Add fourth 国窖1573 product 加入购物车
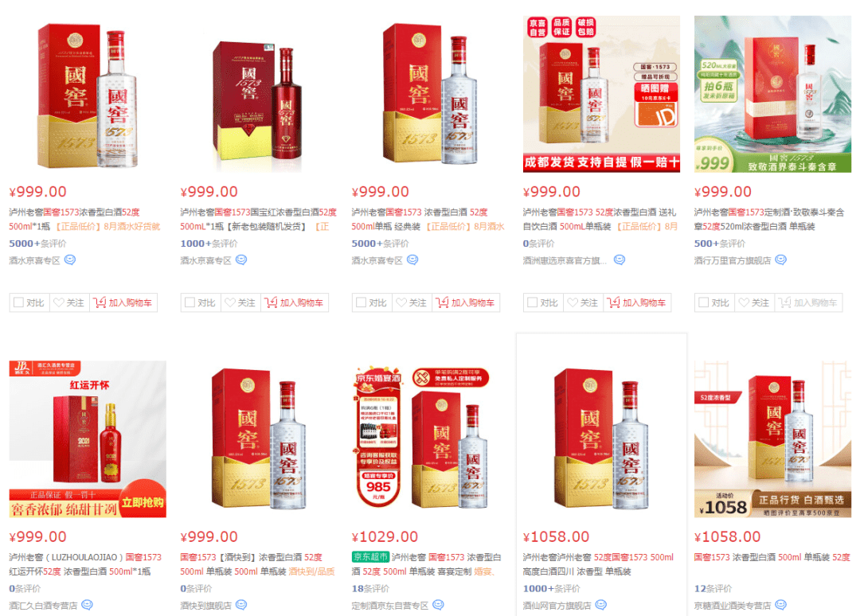 [x=637, y=302]
